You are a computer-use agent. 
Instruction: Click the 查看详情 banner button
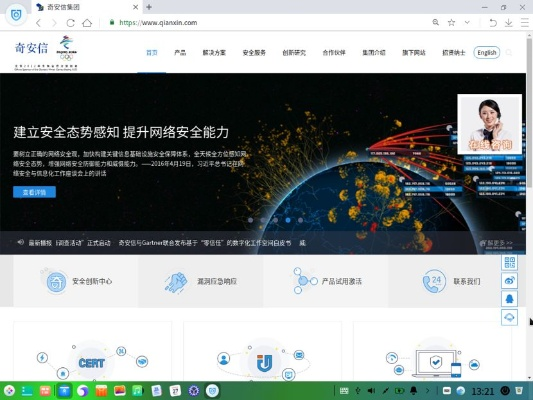coord(34,192)
